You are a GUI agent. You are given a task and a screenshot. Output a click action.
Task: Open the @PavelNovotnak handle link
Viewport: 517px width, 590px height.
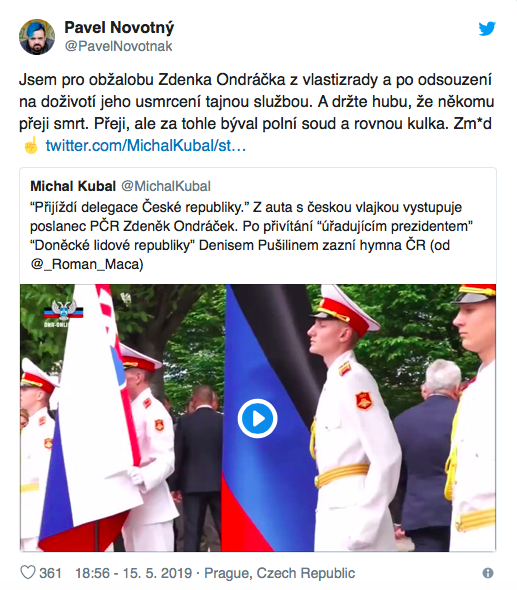click(118, 46)
